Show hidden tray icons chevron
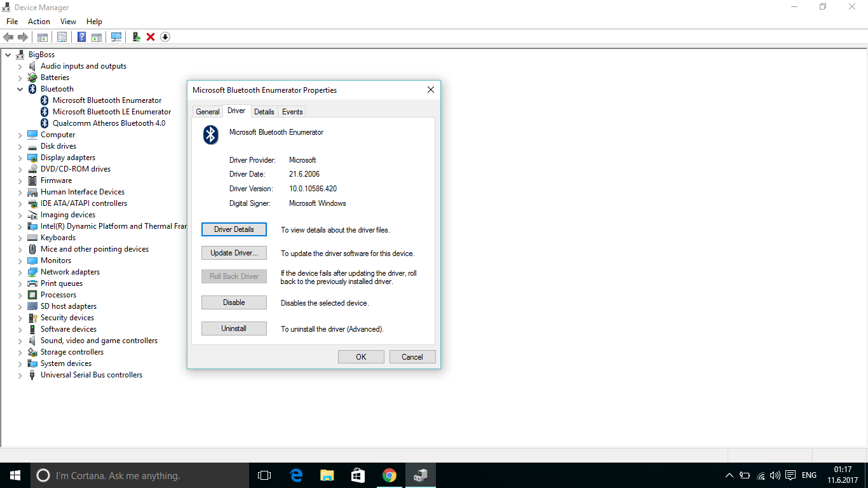The width and height of the screenshot is (868, 488). (x=729, y=475)
